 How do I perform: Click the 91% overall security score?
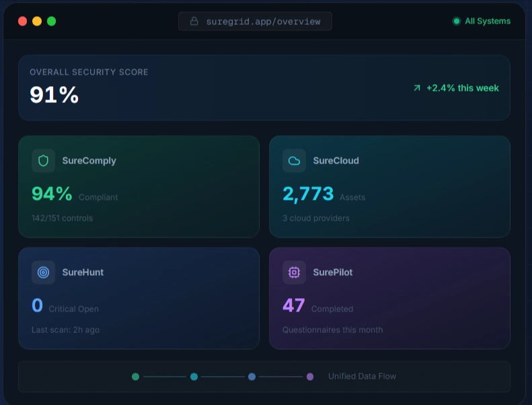pyautogui.click(x=54, y=95)
